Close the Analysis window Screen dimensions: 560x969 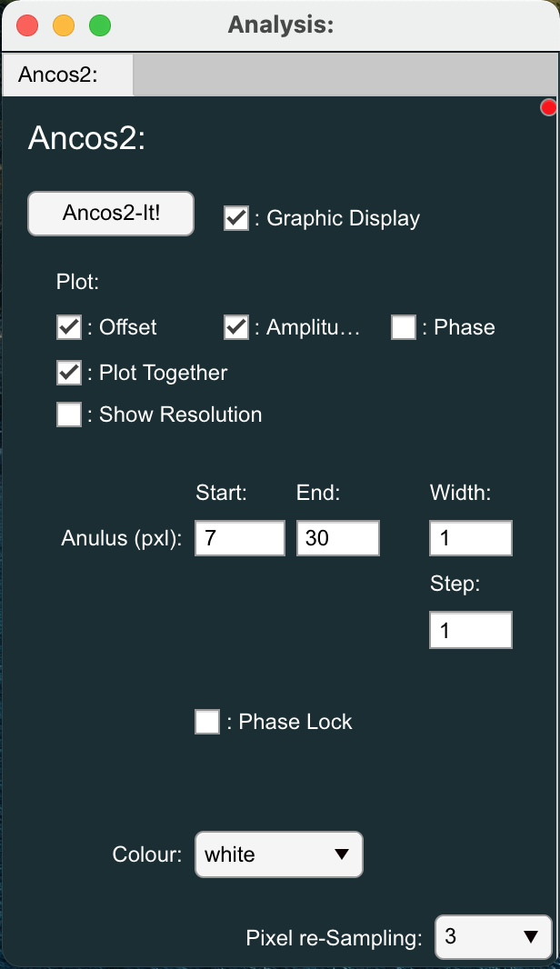27,25
